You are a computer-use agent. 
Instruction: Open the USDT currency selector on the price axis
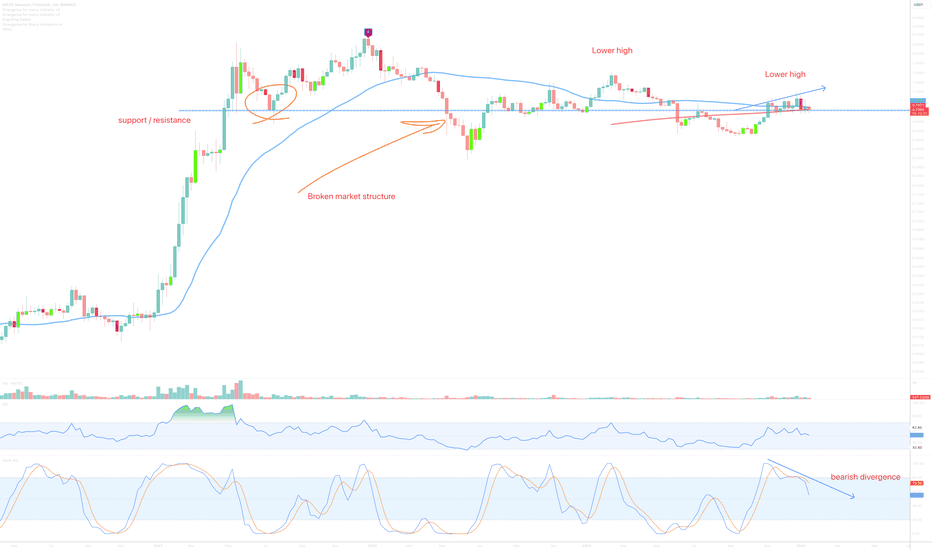point(918,5)
